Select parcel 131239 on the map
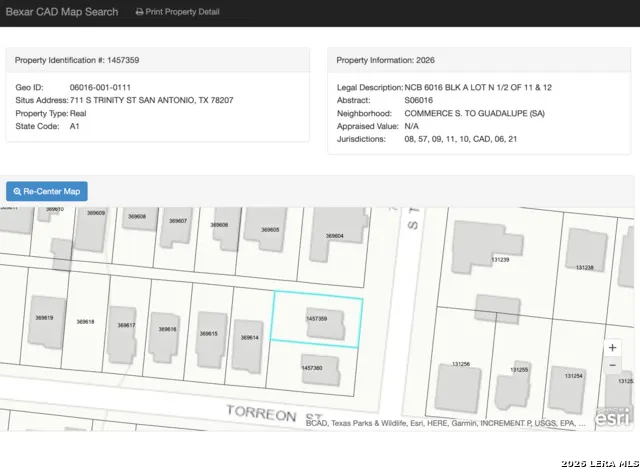The height and width of the screenshot is (469, 640). click(500, 260)
